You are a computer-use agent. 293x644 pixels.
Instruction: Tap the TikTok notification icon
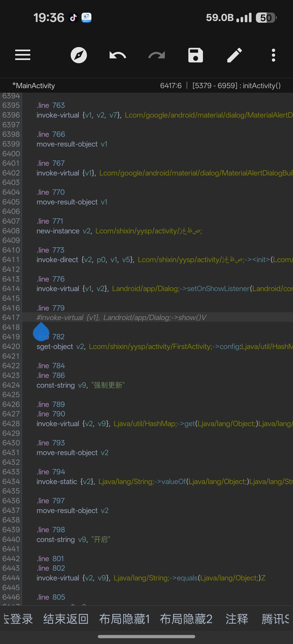click(x=73, y=18)
